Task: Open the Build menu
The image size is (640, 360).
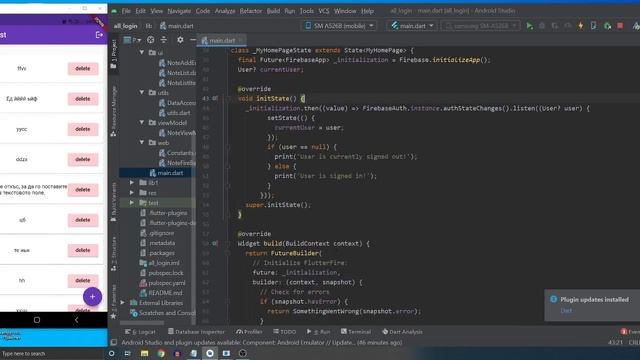Action: [x=273, y=11]
